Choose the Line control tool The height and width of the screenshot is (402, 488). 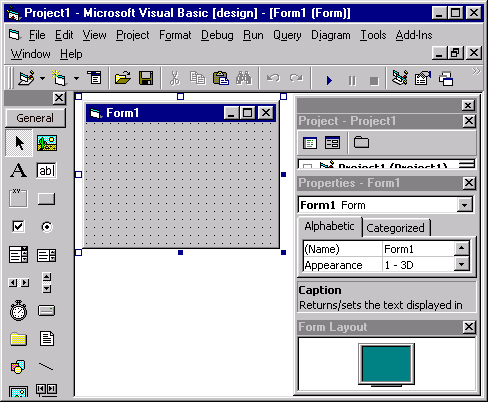click(x=46, y=367)
